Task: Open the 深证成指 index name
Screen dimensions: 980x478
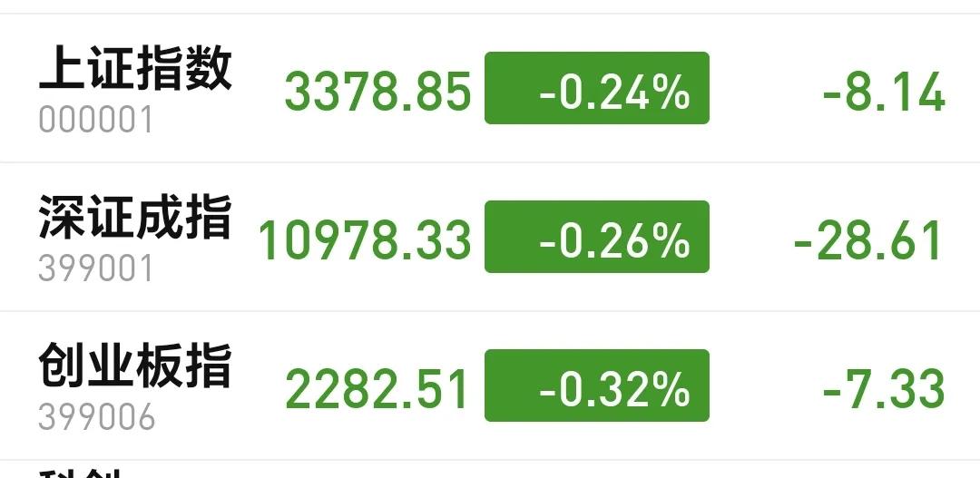Action: tap(135, 216)
